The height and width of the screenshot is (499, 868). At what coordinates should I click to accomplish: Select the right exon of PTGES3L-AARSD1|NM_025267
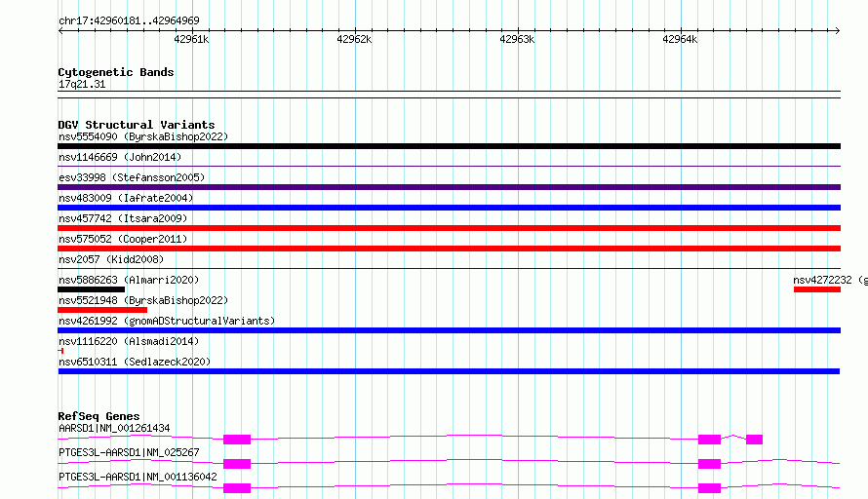710,464
